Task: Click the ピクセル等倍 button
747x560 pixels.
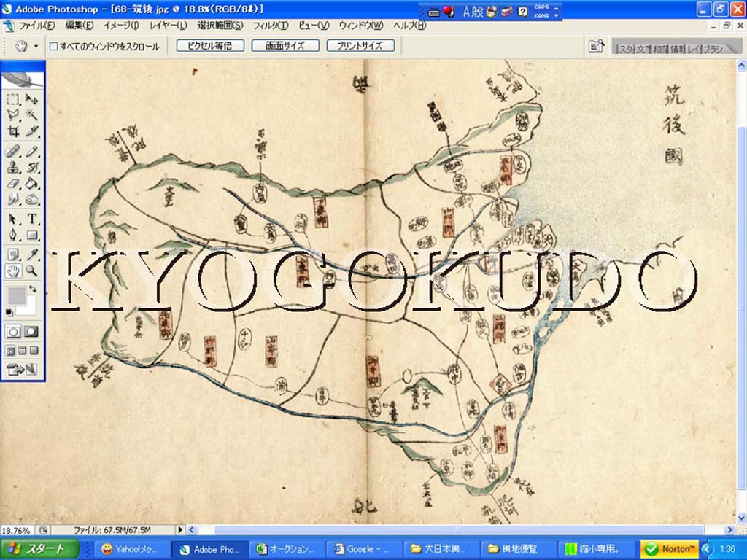Action: point(210,46)
